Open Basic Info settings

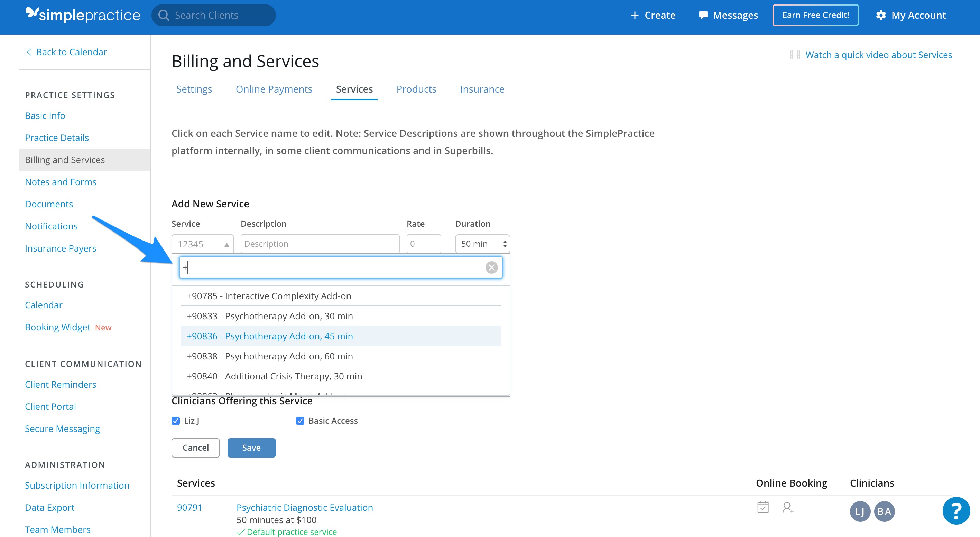click(45, 115)
